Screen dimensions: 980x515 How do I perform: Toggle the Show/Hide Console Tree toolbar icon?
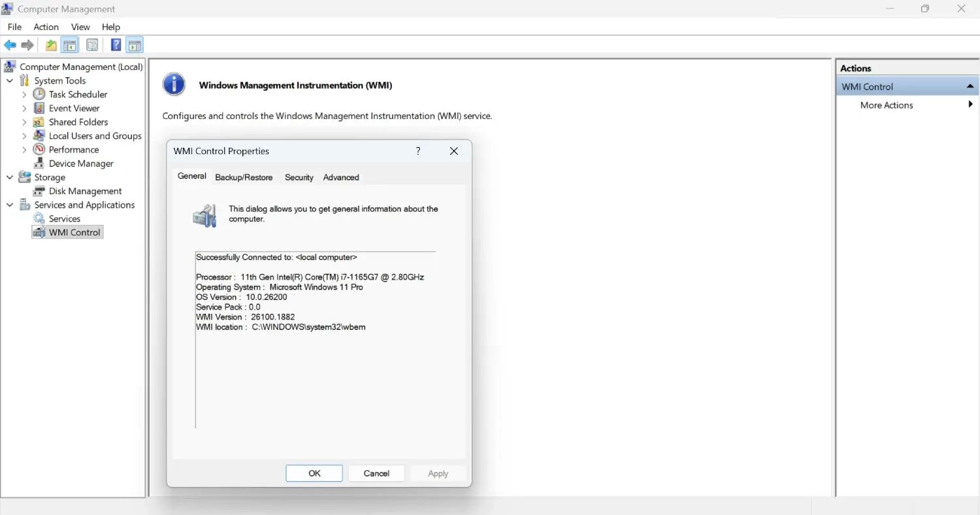point(69,44)
